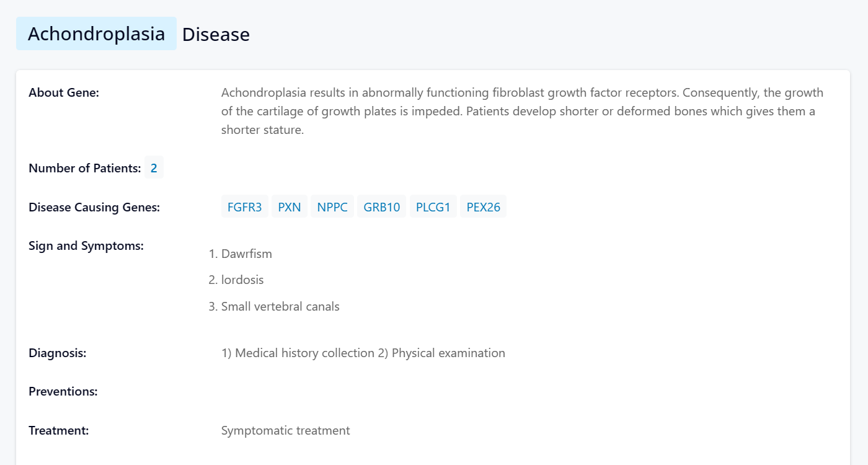Image resolution: width=868 pixels, height=465 pixels.
Task: Click the patient count badge showing 2
Action: pos(154,168)
